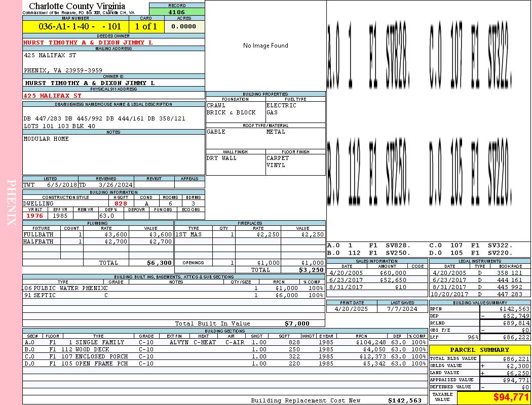Click land value $6,250
The width and height of the screenshot is (532, 405).
click(518, 373)
